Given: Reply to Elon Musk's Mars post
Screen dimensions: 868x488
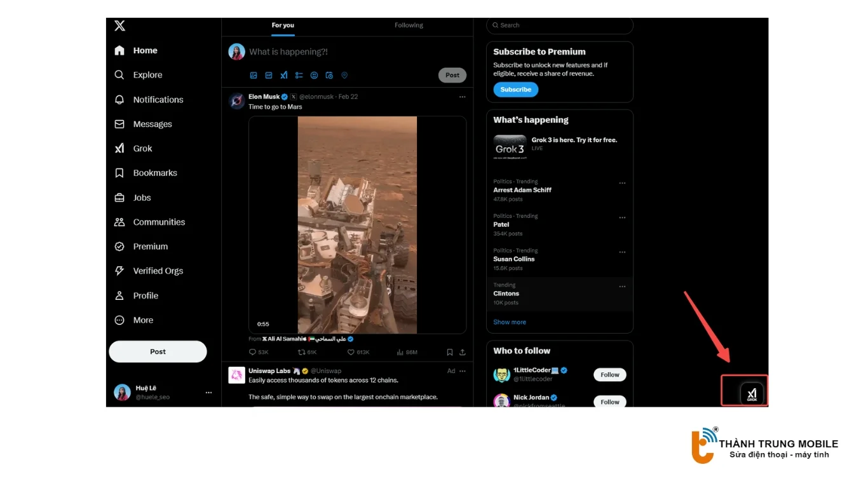Looking at the screenshot, I should [x=253, y=352].
